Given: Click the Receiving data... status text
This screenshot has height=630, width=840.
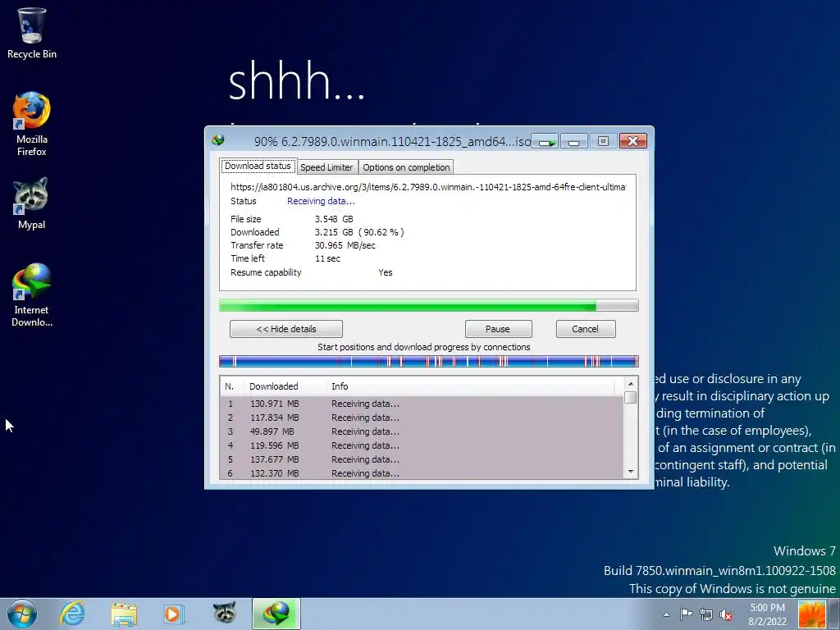Looking at the screenshot, I should (321, 202).
